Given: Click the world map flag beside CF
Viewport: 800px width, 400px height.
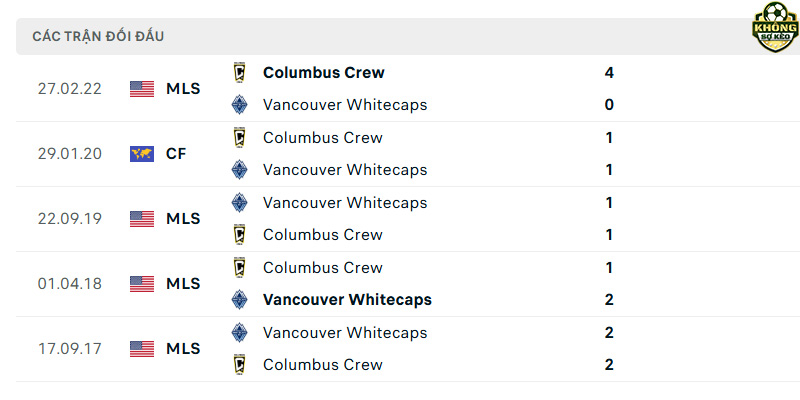Looking at the screenshot, I should point(142,154).
